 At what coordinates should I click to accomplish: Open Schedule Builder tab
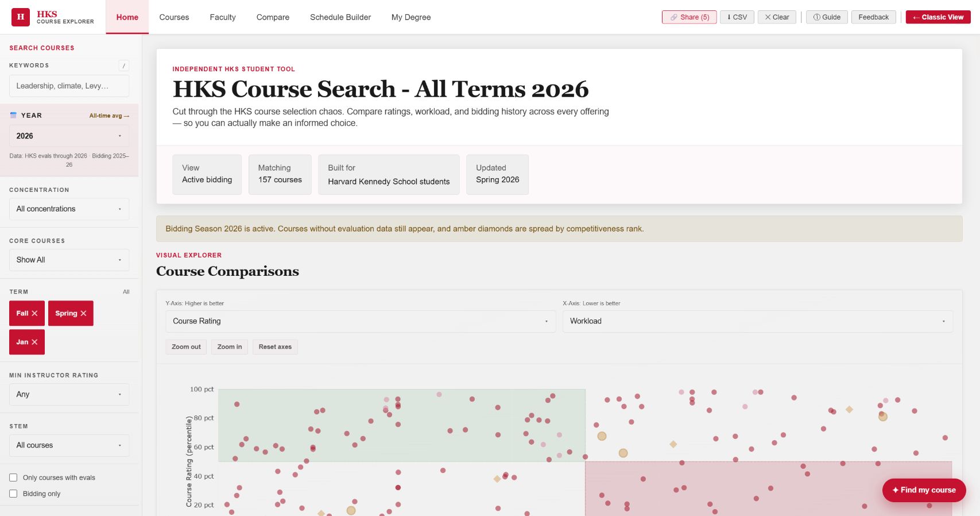(340, 17)
